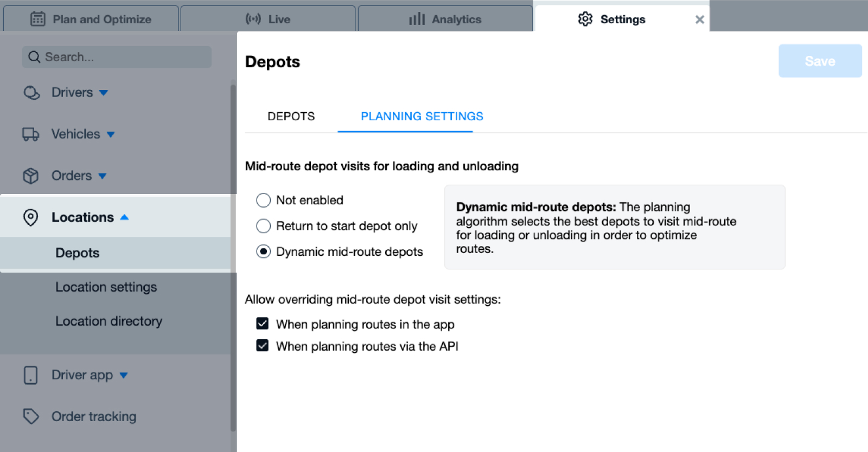
Task: Open Location directory in sidebar
Action: 108,321
